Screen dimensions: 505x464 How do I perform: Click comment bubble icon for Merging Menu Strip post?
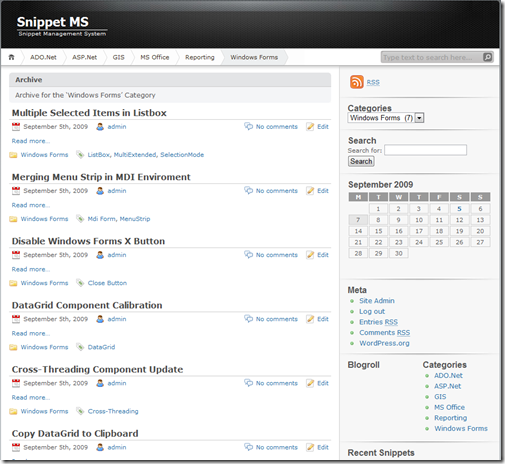pyautogui.click(x=248, y=190)
